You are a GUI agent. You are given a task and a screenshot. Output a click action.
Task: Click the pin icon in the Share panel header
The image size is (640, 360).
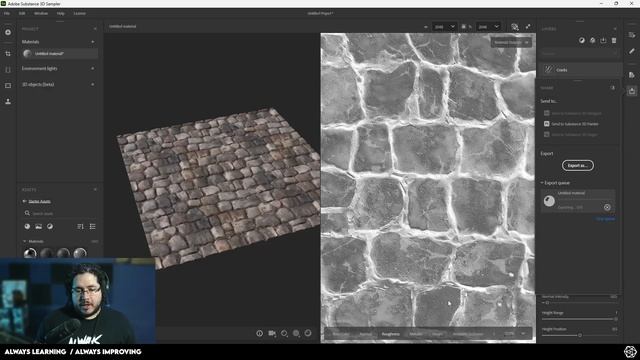coord(613,88)
